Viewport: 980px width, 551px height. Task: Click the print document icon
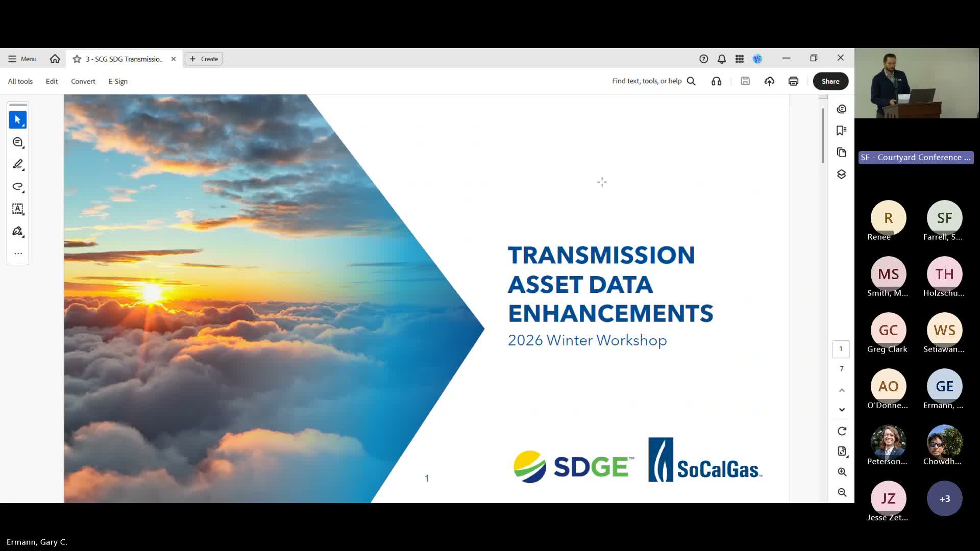click(x=793, y=81)
